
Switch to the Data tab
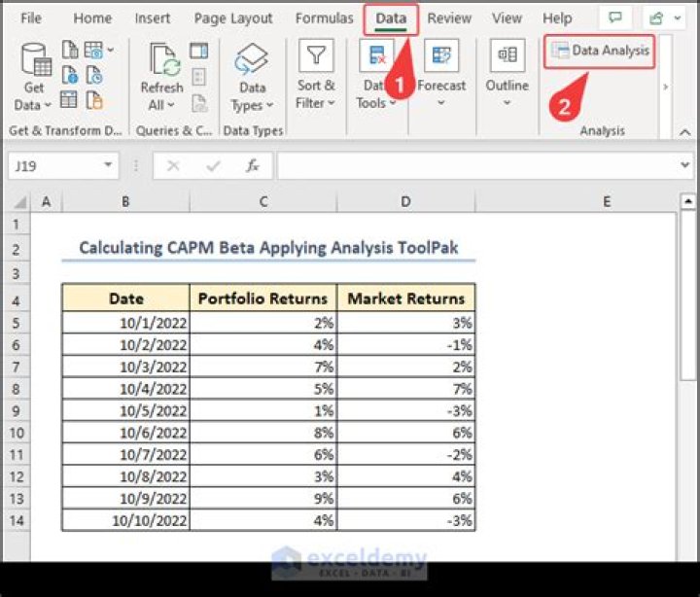391,18
